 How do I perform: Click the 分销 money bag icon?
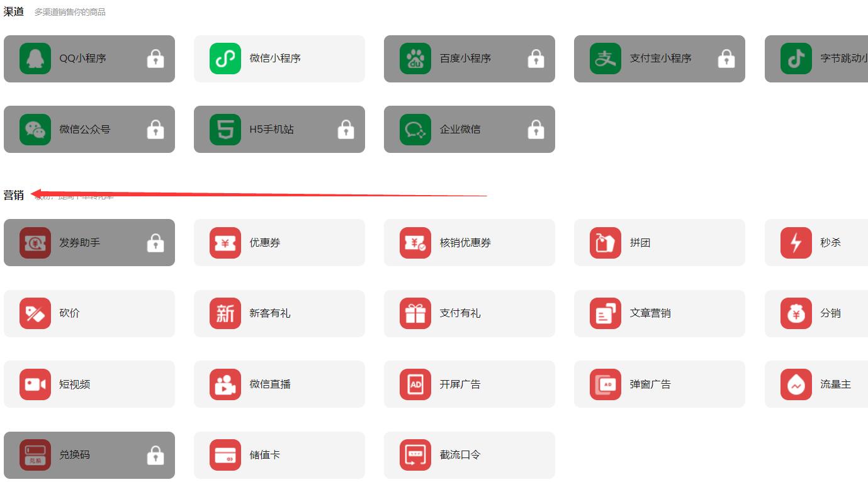(796, 313)
